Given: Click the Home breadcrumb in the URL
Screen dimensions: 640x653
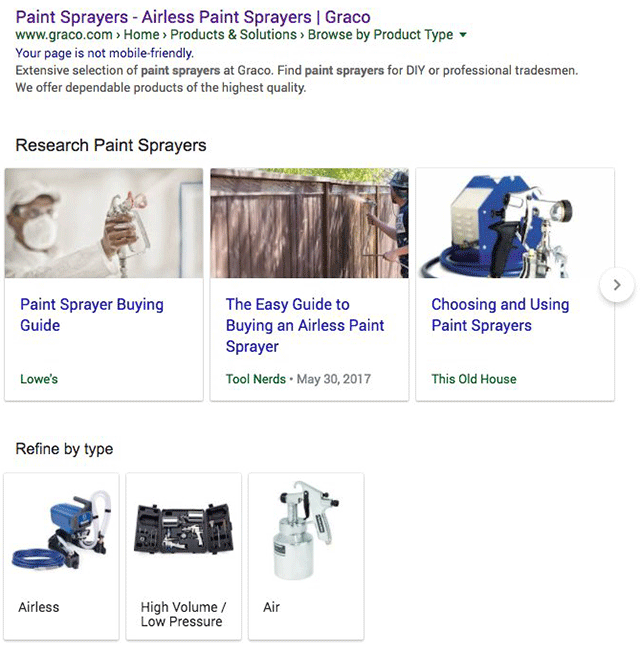Looking at the screenshot, I should [x=141, y=35].
